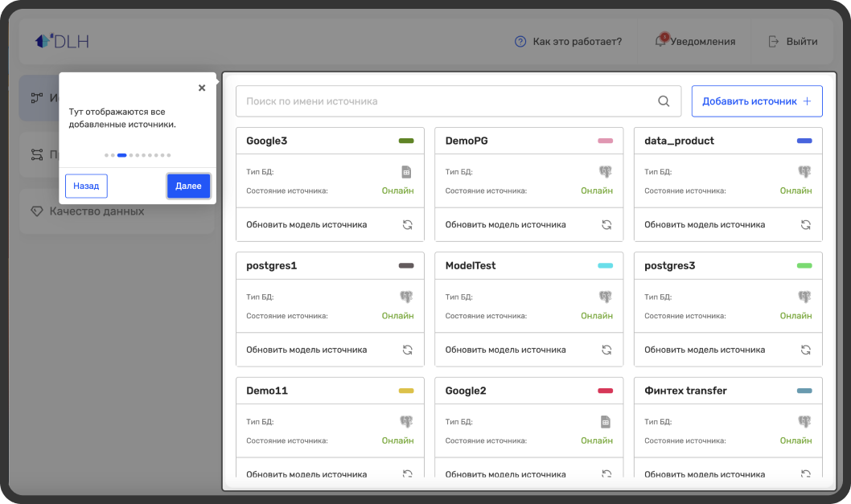Click Онлайн status in Google2 card

click(597, 440)
